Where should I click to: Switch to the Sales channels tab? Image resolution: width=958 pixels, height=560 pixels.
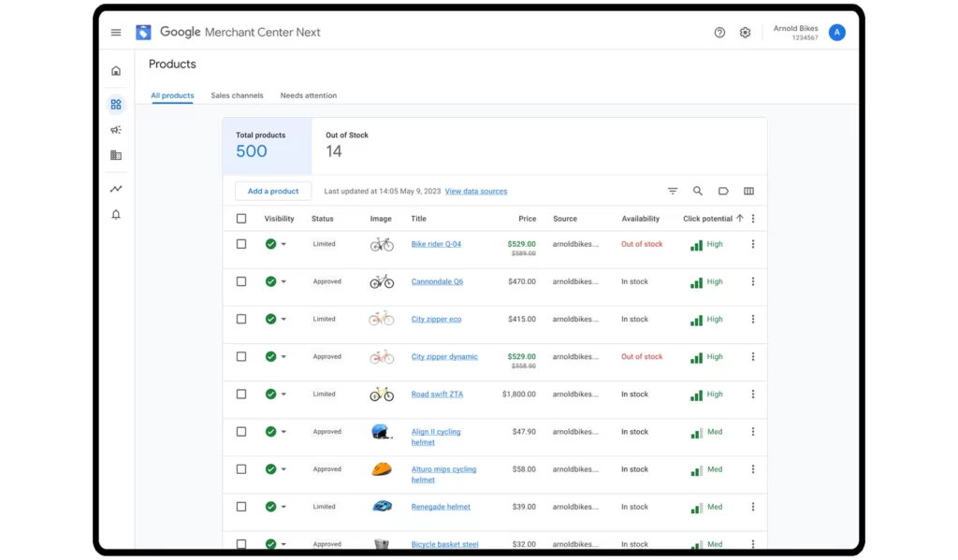(x=237, y=95)
